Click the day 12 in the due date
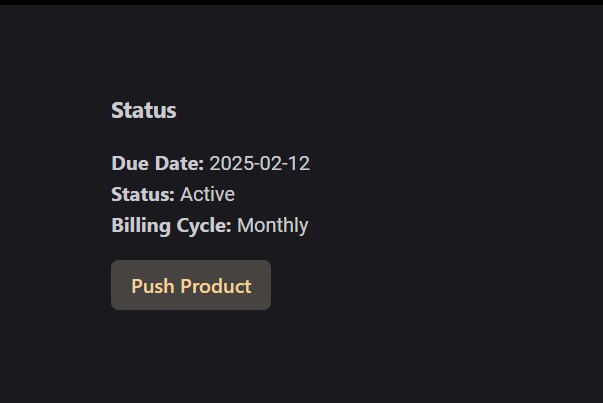 (x=299, y=164)
